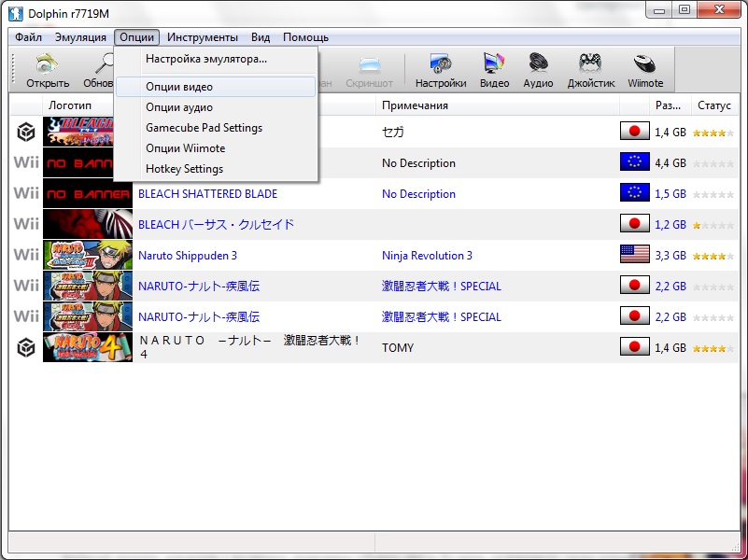The image size is (748, 560).
Task: Open Видео settings toolbar icon
Action: point(494,70)
